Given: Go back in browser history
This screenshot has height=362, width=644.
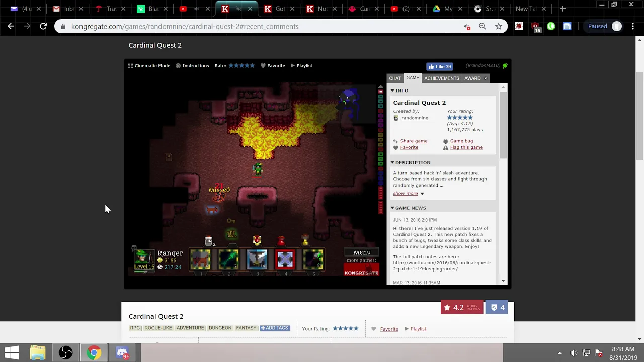Looking at the screenshot, I should tap(11, 26).
